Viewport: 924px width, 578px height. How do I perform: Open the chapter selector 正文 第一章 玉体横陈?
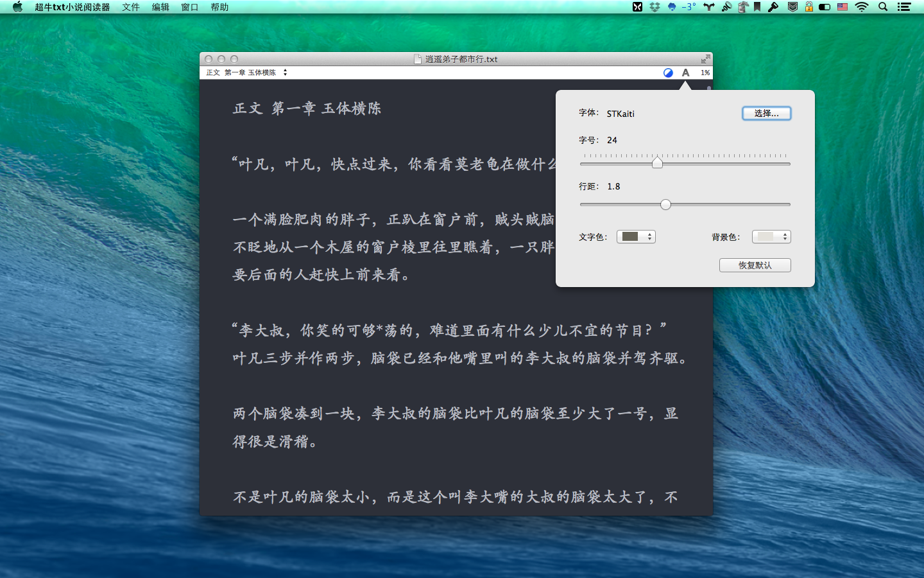point(247,73)
